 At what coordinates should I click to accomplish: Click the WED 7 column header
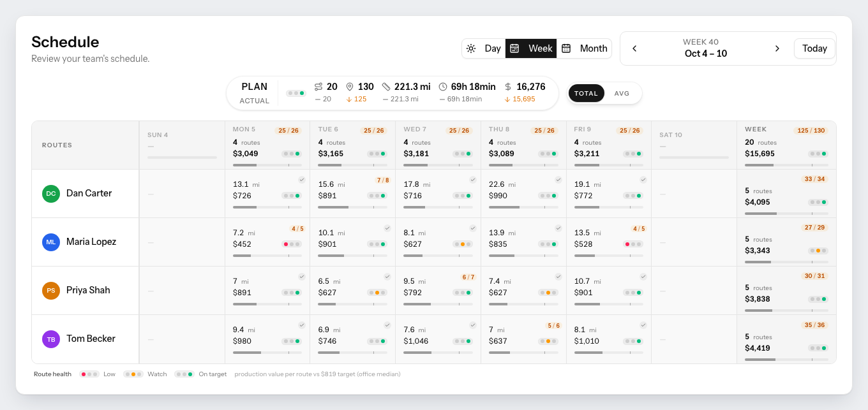tap(438, 145)
